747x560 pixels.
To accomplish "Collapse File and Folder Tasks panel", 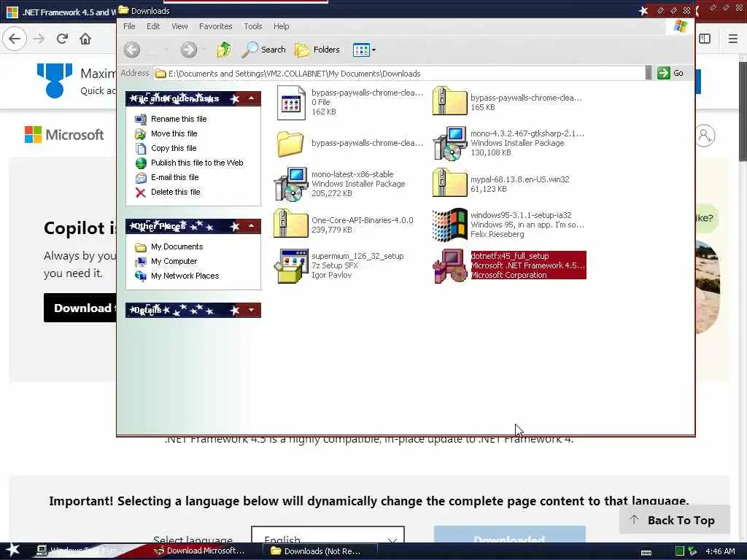I will 251,98.
